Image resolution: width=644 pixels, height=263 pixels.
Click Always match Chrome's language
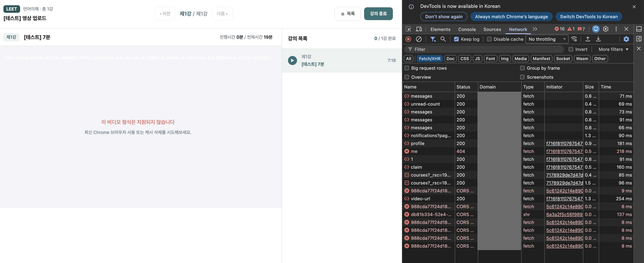[511, 17]
